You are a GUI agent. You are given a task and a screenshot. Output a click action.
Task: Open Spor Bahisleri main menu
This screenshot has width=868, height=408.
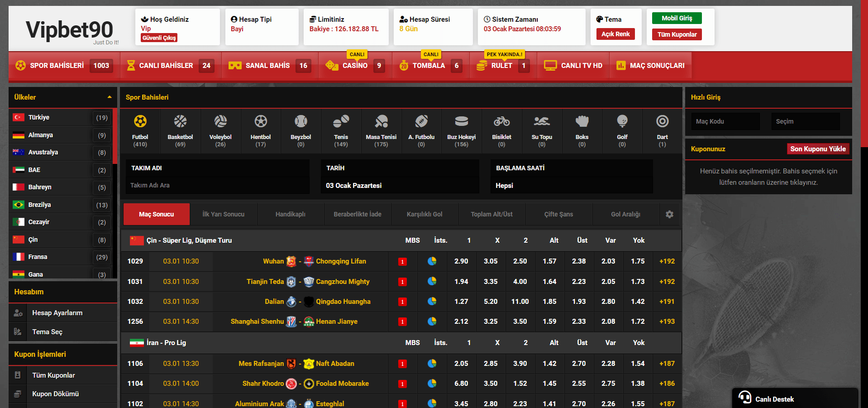(x=64, y=66)
